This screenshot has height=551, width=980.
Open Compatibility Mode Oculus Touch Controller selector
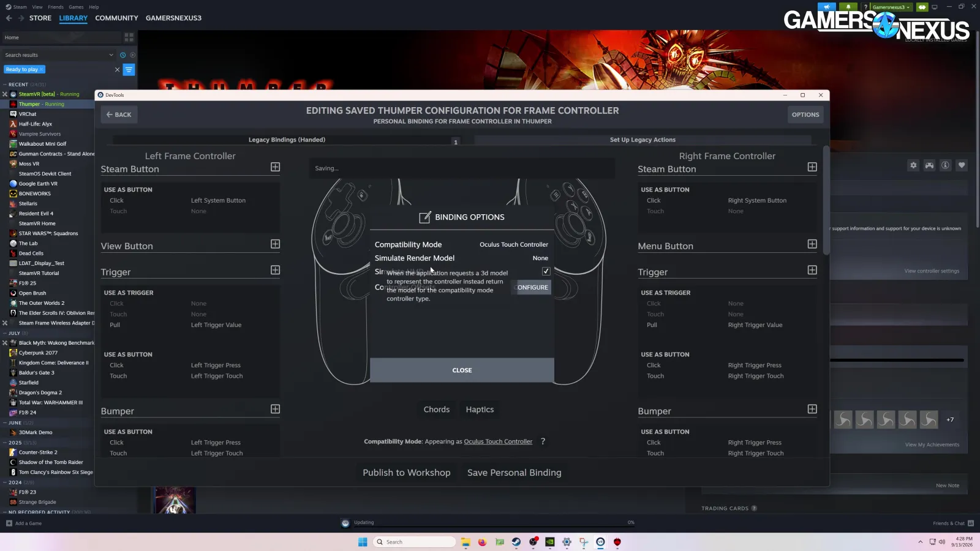click(x=513, y=244)
